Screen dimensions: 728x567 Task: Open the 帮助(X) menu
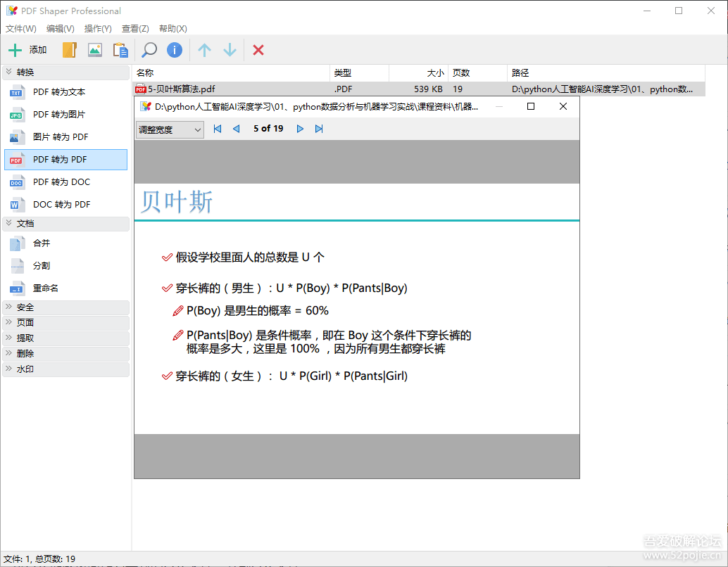[x=172, y=29]
